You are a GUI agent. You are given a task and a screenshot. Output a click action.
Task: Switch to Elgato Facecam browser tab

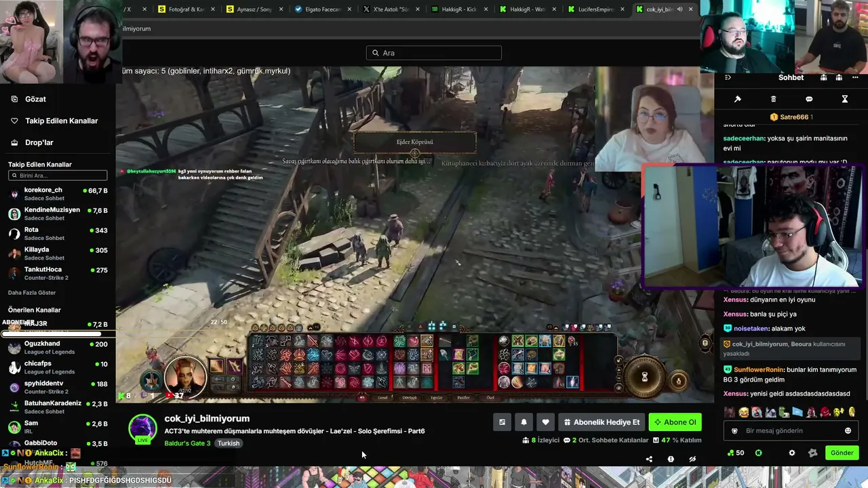pyautogui.click(x=323, y=9)
